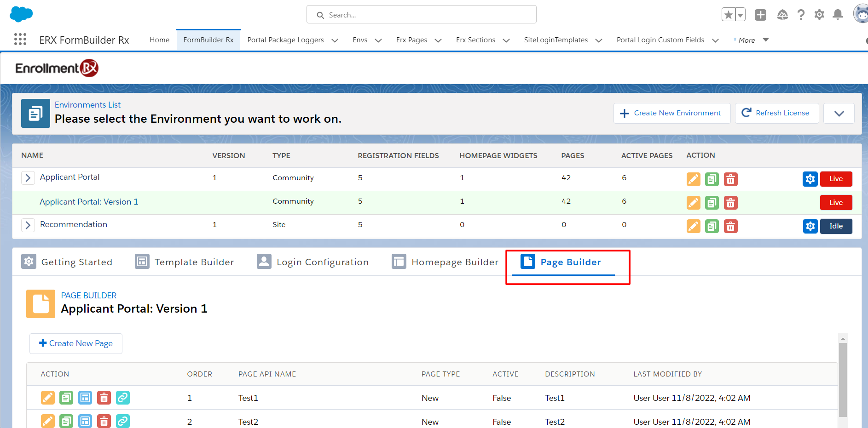Screen dimensions: 868x428
Task: Toggle Live button on Applicant Portal: Version 1
Action: pos(836,203)
